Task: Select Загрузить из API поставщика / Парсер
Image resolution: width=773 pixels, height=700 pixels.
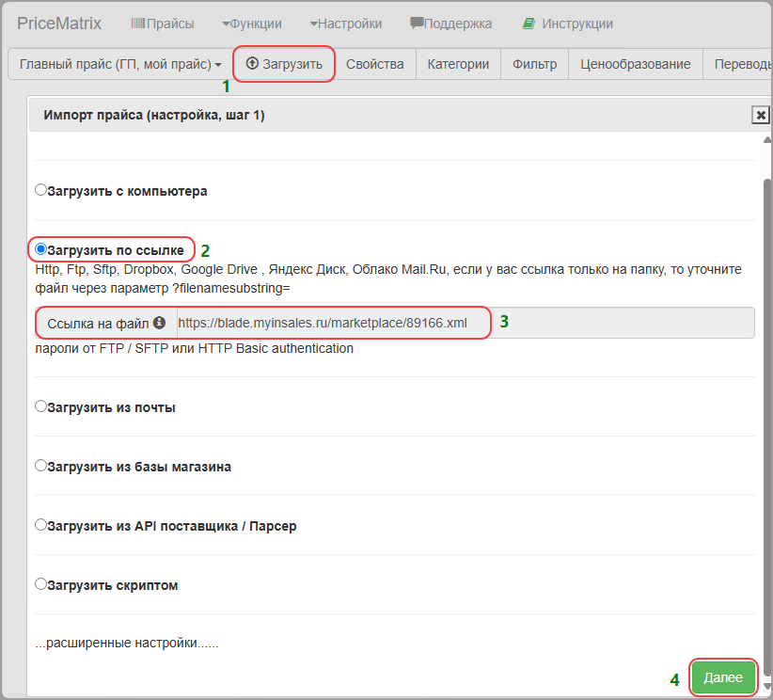Action: (x=41, y=525)
